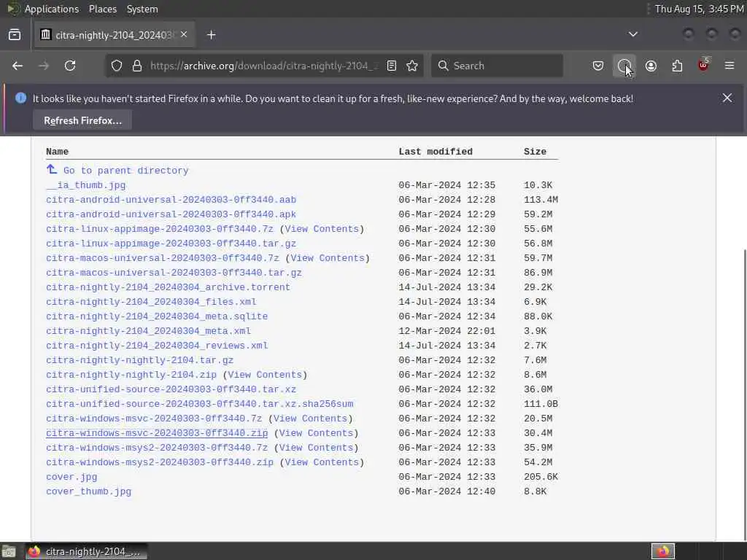Focus the Search input field
The height and width of the screenshot is (560, 747).
[497, 66]
